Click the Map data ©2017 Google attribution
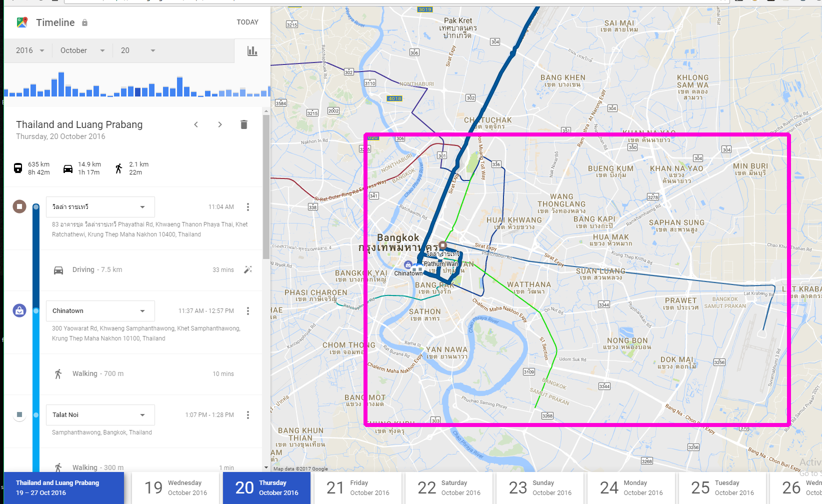The image size is (822, 504). point(300,468)
